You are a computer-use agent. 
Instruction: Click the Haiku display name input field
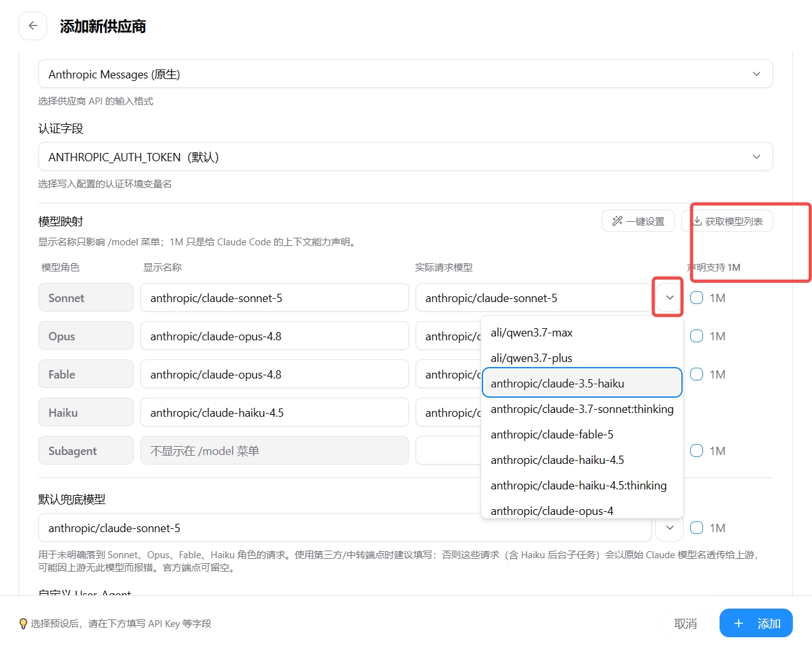coord(274,412)
